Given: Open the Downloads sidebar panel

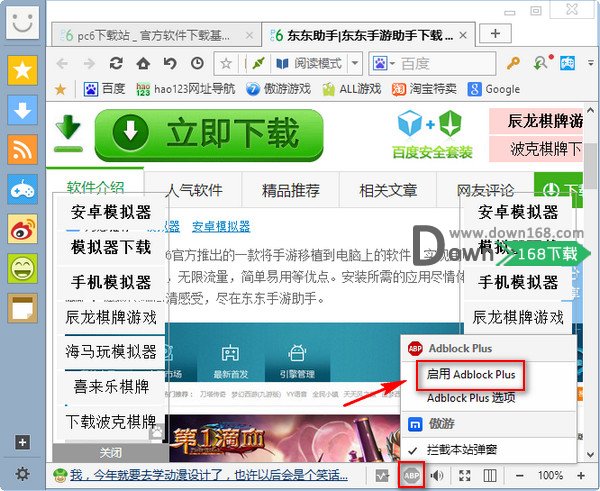Looking at the screenshot, I should pos(22,110).
